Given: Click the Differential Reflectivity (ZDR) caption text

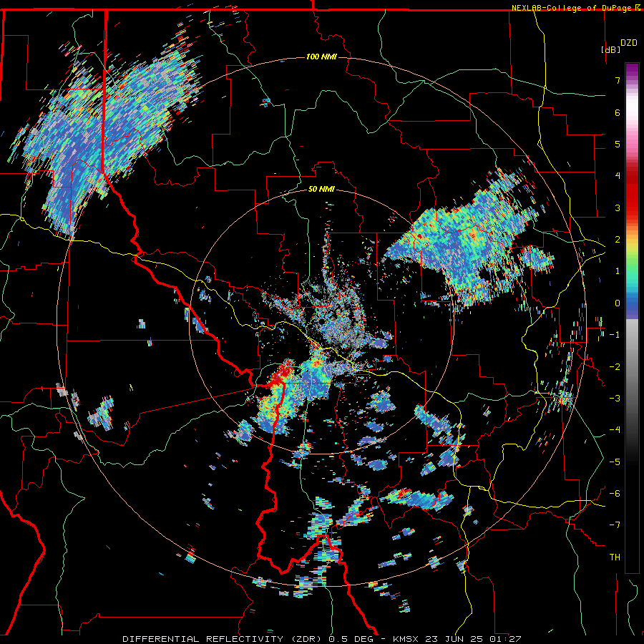Looking at the screenshot, I should tap(322, 639).
